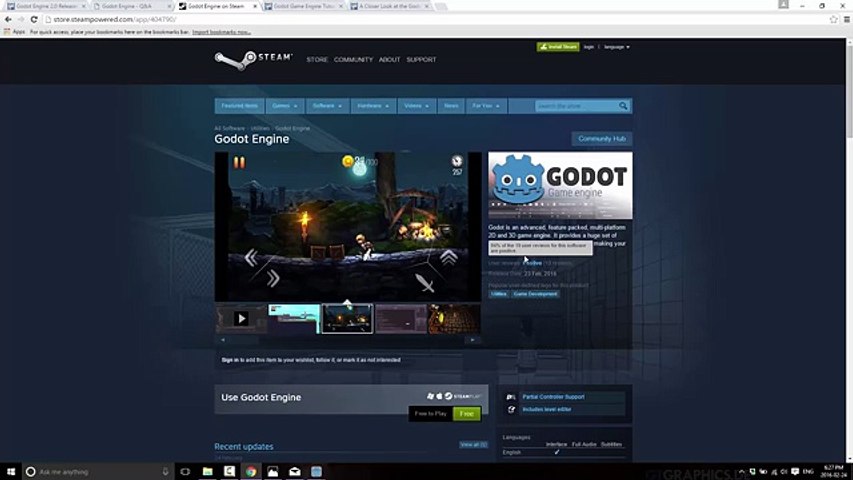Click the browser back arrow

(8, 19)
